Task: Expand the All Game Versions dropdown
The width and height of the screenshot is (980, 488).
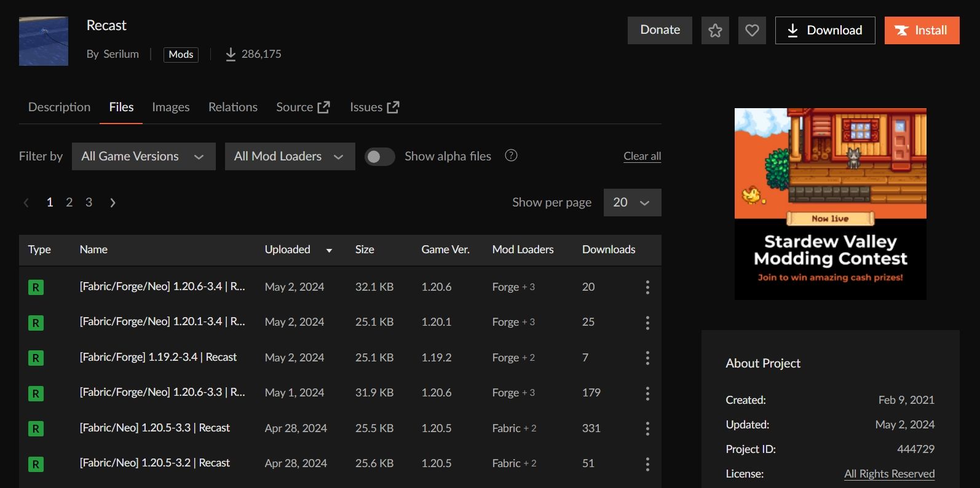Action: (143, 157)
